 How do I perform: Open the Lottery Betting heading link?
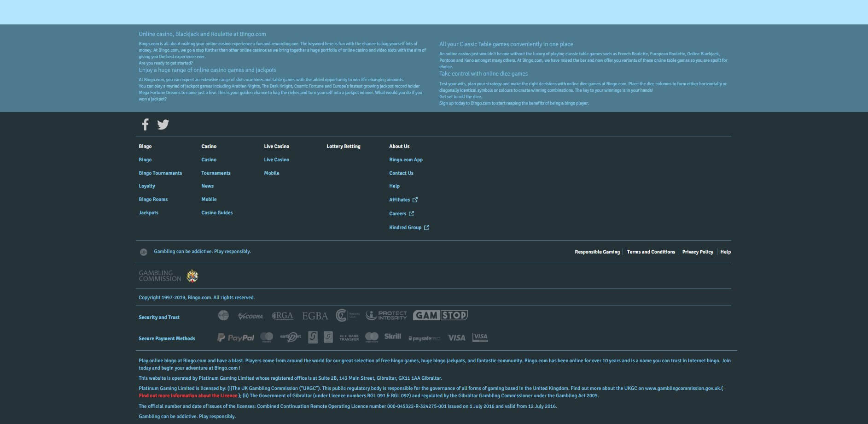(344, 147)
